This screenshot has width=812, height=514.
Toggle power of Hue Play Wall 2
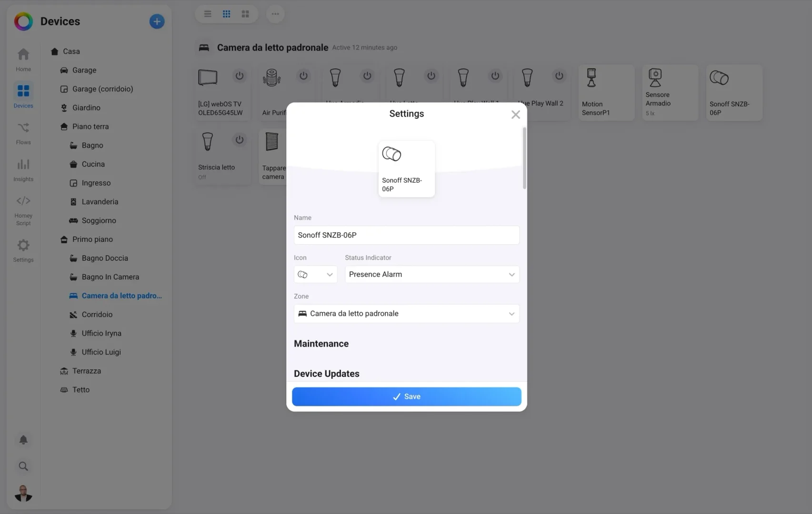(559, 76)
